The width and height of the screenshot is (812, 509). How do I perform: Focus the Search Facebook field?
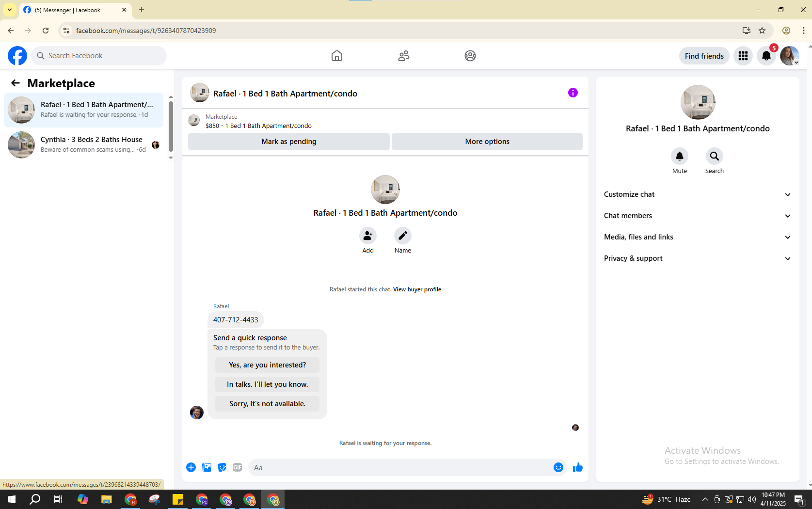(x=99, y=56)
